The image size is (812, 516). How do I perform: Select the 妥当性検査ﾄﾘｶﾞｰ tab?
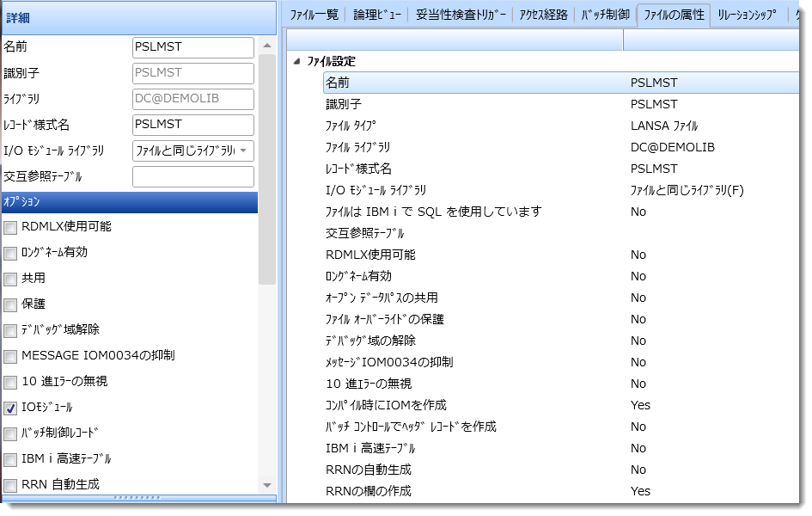pyautogui.click(x=461, y=15)
